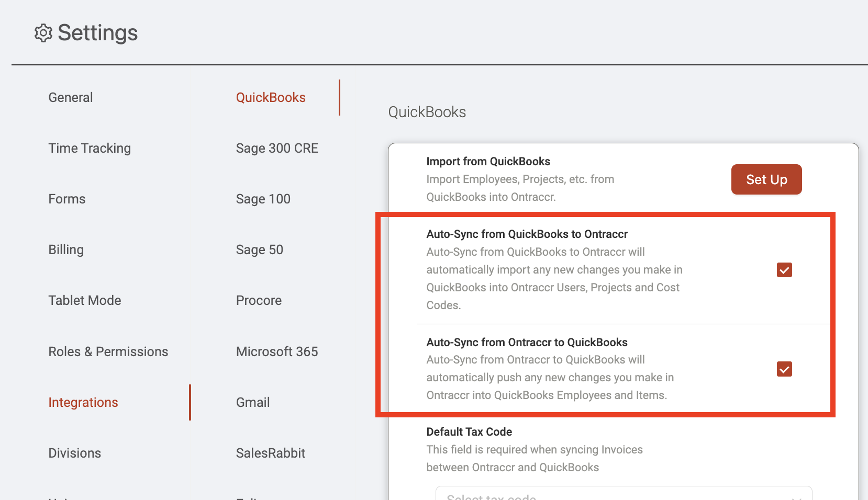This screenshot has height=500, width=868.
Task: Uncheck Auto-Sync from Ontraccr to QuickBooks
Action: 784,369
